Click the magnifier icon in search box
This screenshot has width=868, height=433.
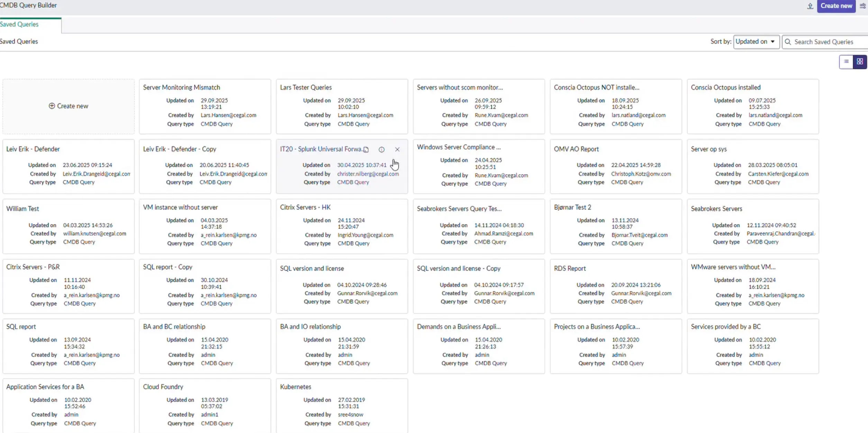pyautogui.click(x=788, y=42)
